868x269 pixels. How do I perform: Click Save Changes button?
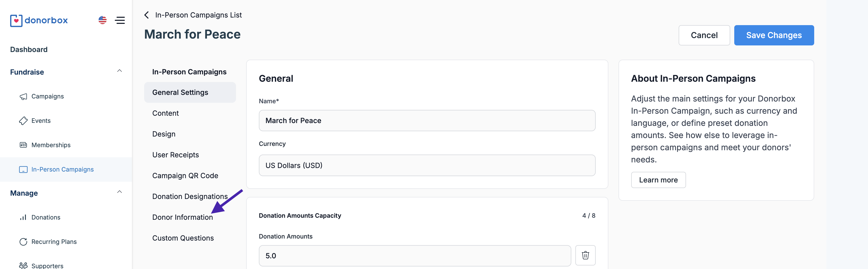point(774,35)
